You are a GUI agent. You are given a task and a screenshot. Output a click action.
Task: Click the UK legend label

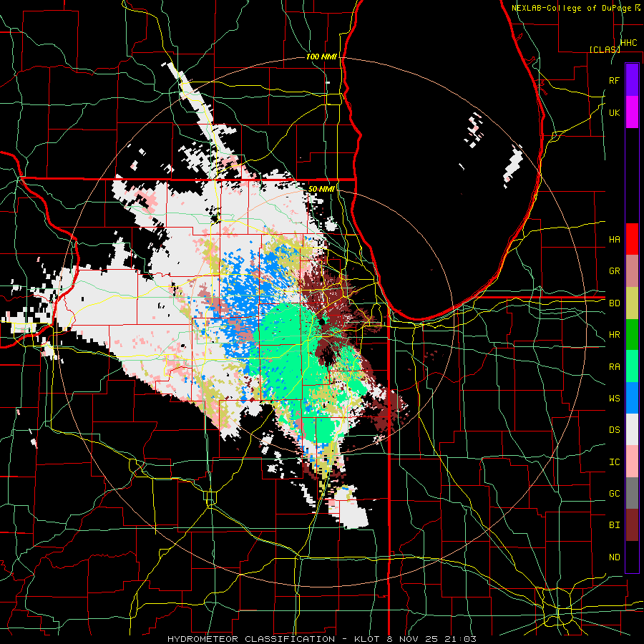[x=614, y=112]
